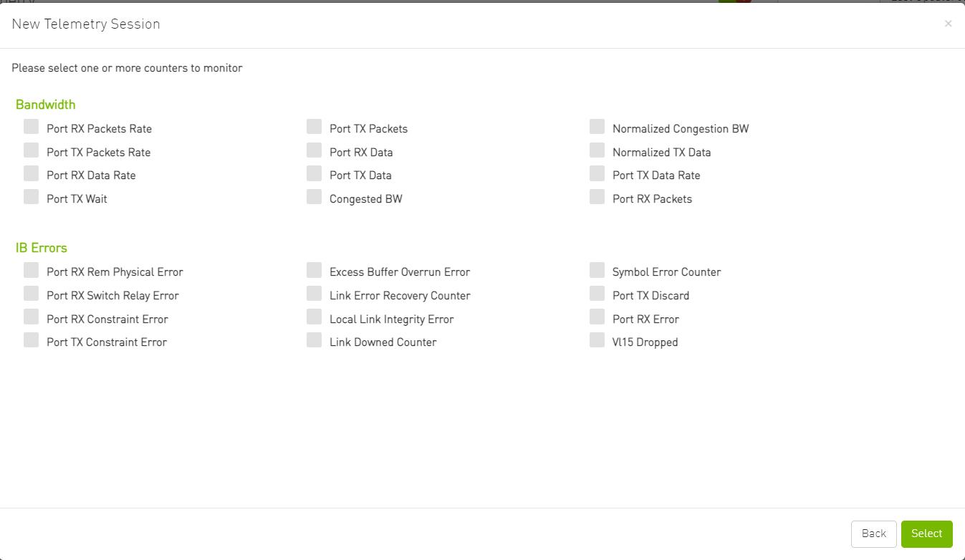This screenshot has width=965, height=560.
Task: Check the Link Error Recovery Counter checkbox
Action: point(314,293)
